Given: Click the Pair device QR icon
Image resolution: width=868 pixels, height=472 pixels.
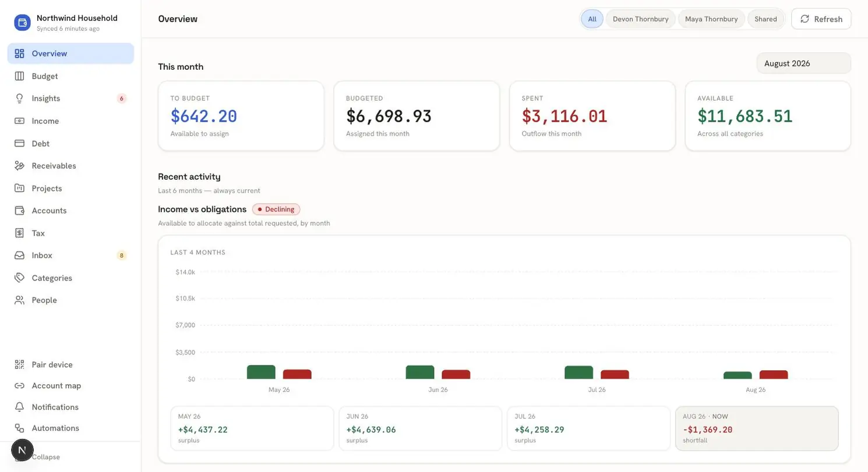Looking at the screenshot, I should coord(19,365).
